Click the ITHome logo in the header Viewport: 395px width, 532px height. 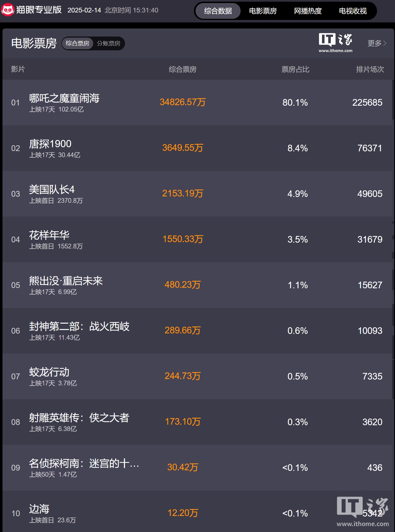point(335,43)
